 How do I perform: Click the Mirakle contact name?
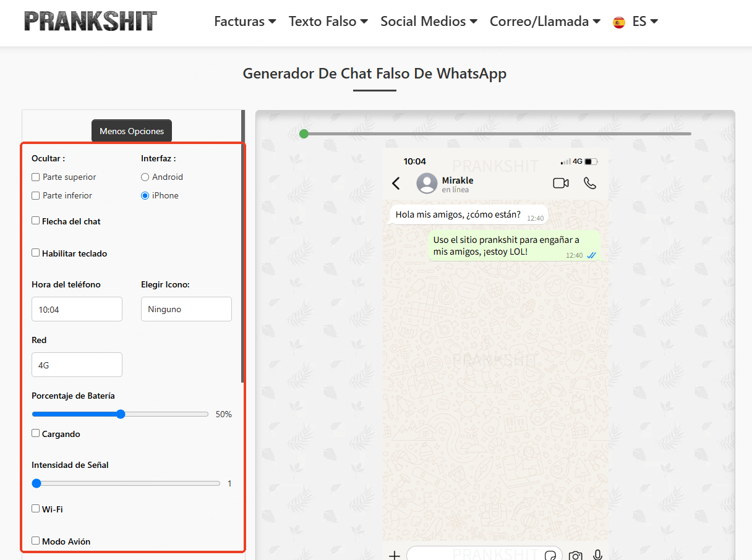[458, 180]
